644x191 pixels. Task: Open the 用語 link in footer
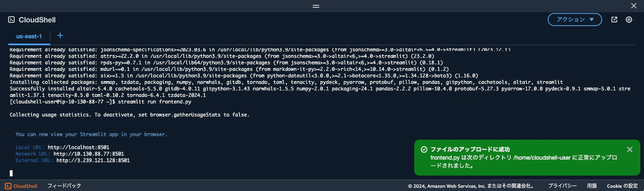click(592, 186)
